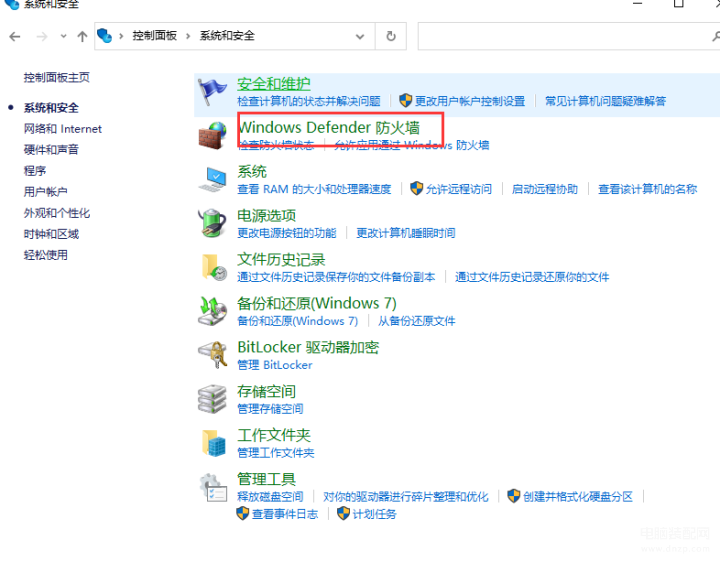Screen dimensions: 720x562
Task: Open 备份和还原(Windows 7) heading link
Action: pyautogui.click(x=317, y=303)
